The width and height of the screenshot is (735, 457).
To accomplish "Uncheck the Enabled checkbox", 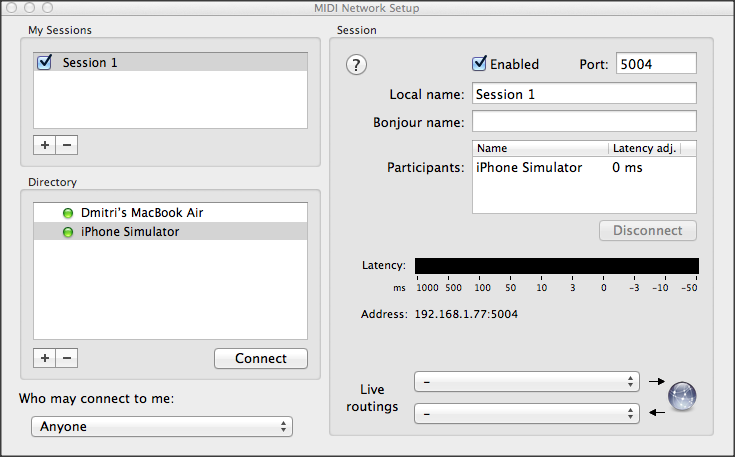I will pyautogui.click(x=480, y=64).
